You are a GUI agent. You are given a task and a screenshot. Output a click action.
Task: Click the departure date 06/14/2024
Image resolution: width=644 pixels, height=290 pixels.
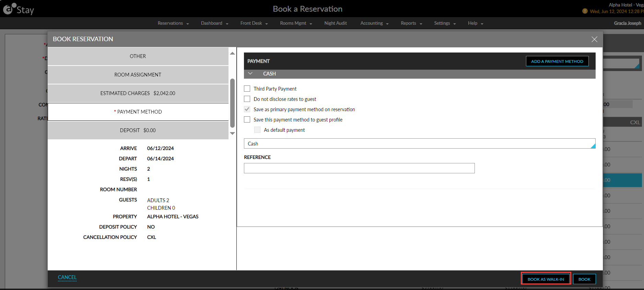(161, 159)
